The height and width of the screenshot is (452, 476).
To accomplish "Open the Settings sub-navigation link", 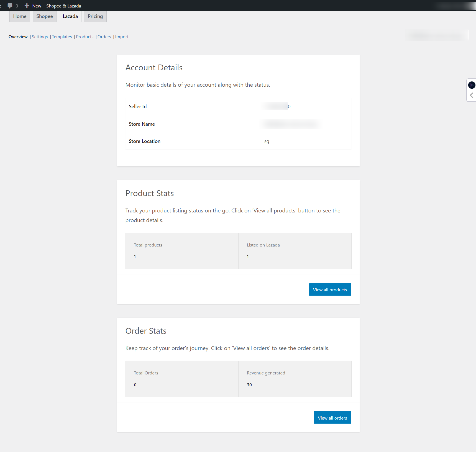I will point(40,37).
